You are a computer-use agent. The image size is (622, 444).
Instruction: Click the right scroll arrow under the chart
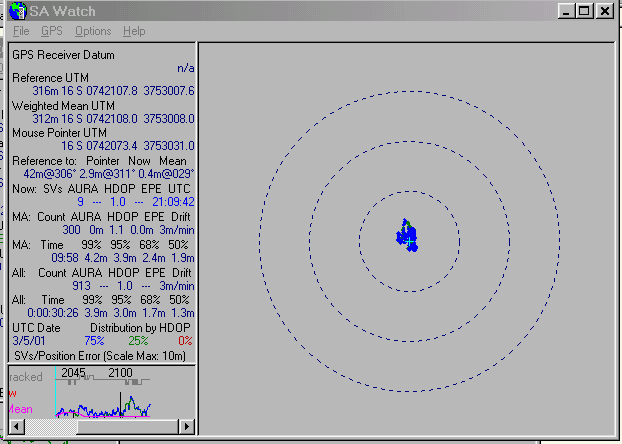(x=186, y=427)
